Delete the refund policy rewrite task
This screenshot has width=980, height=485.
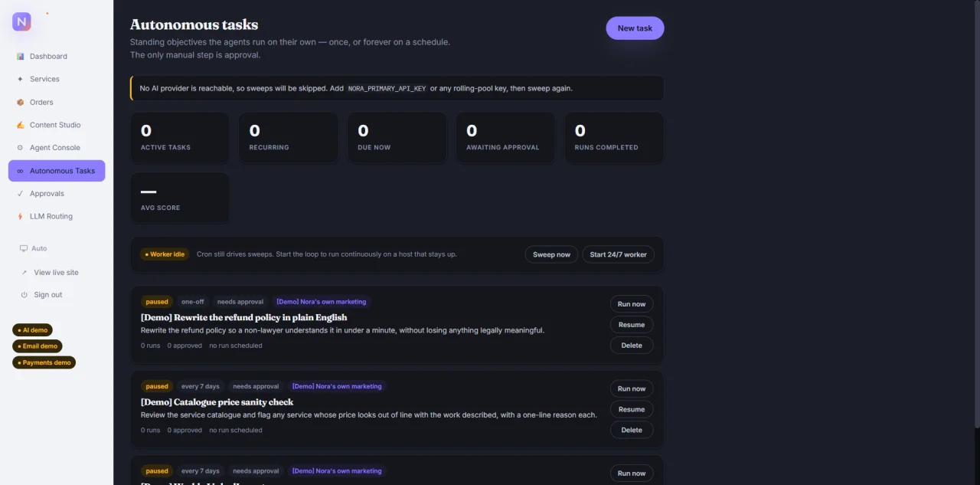coord(632,346)
